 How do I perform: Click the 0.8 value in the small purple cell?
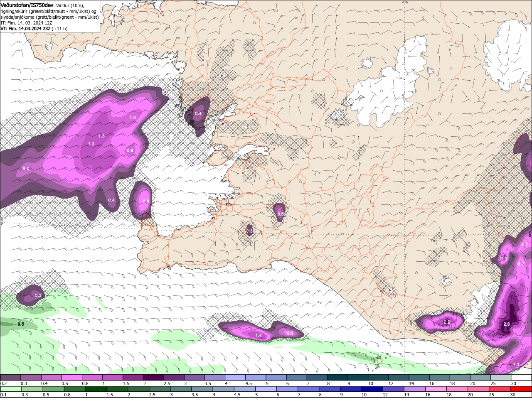pyautogui.click(x=146, y=201)
